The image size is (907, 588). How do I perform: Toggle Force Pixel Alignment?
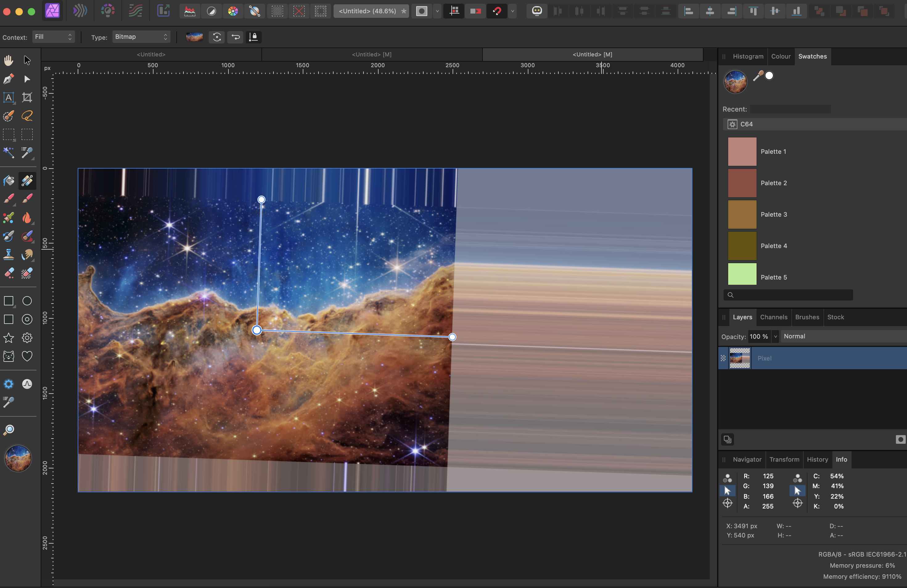[x=454, y=11]
